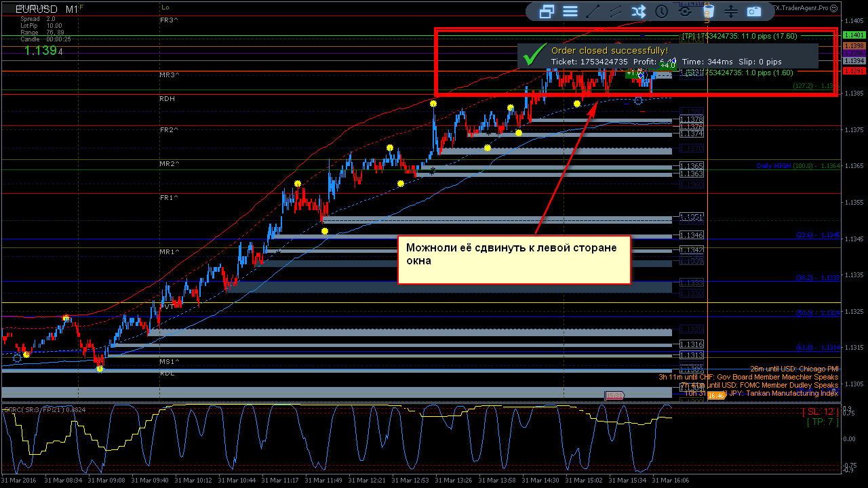Image resolution: width=868 pixels, height=488 pixels.
Task: Click the 1.1370 zone price box
Action: (x=692, y=148)
